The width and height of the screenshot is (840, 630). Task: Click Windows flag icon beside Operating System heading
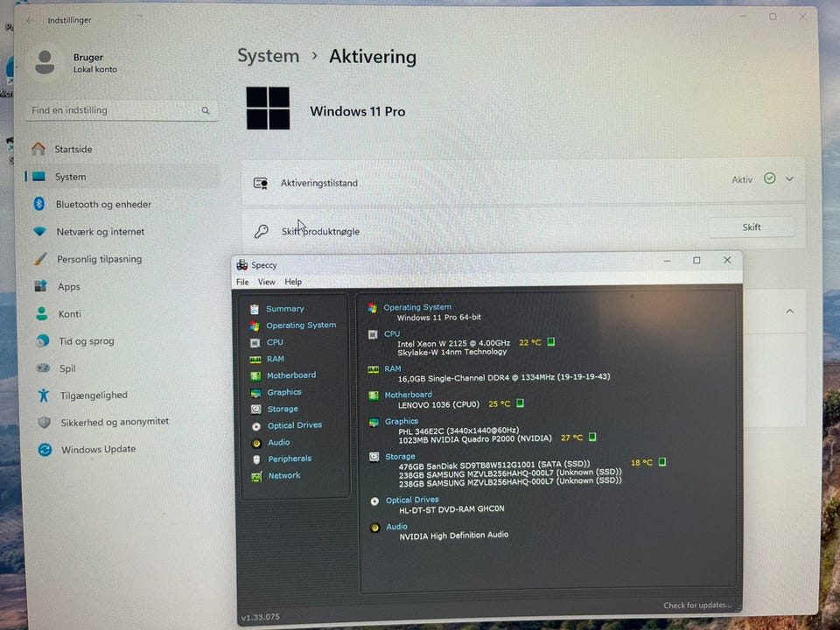tap(373, 307)
